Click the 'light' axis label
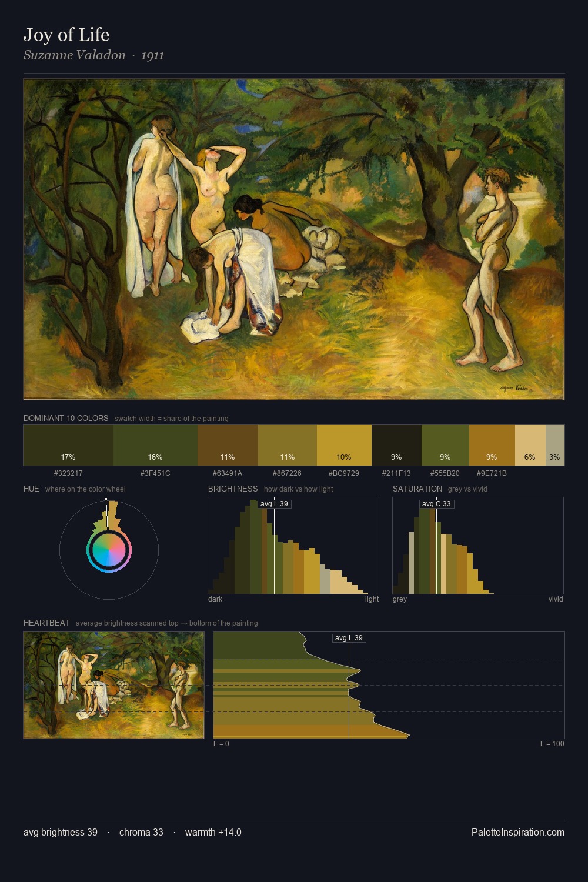This screenshot has width=588, height=882. [372, 599]
